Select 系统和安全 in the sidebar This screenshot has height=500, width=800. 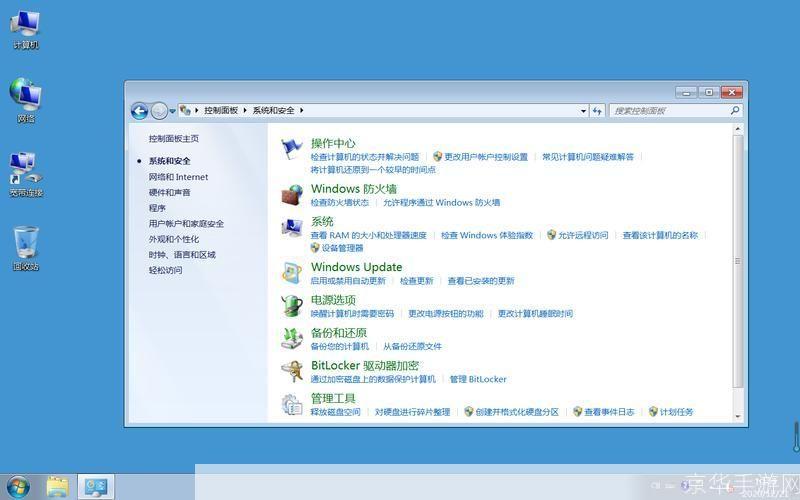(169, 161)
